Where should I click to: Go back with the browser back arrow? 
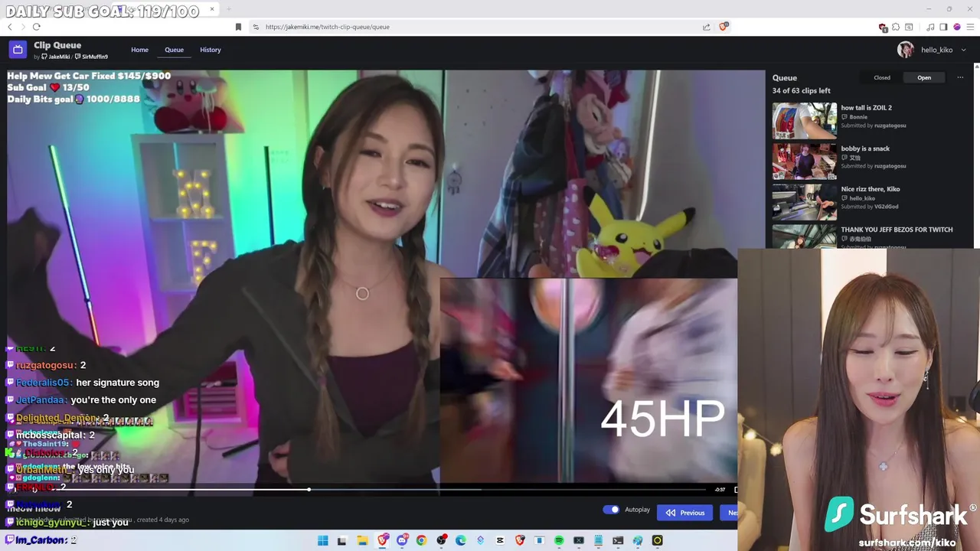[x=10, y=27]
